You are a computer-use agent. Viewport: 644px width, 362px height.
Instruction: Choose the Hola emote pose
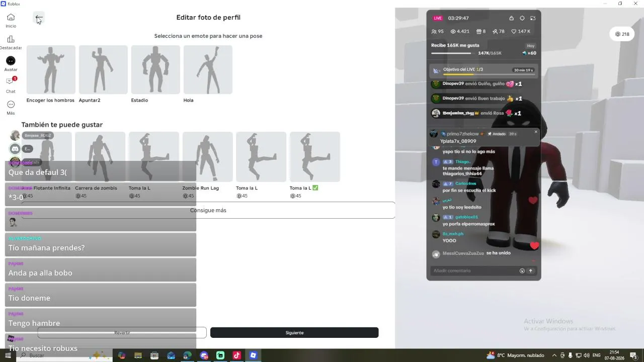coord(208,74)
